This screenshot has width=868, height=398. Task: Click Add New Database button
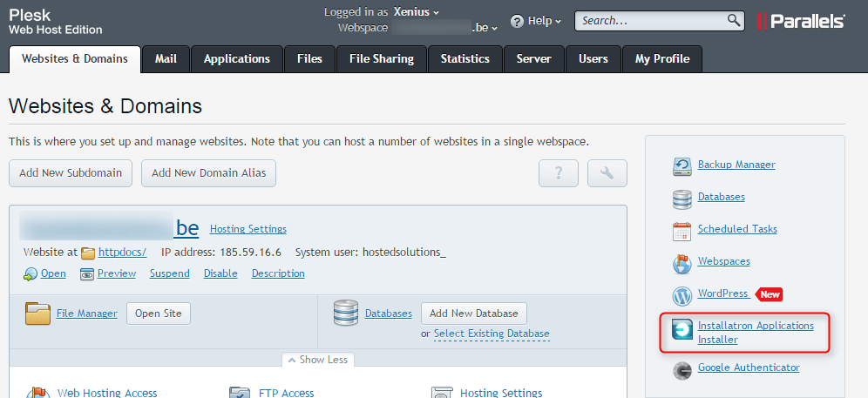coord(474,314)
